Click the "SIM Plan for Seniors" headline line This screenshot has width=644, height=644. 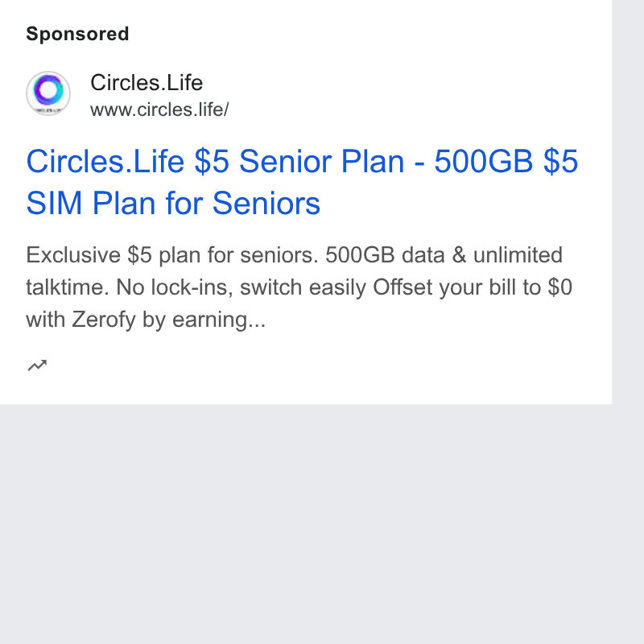[173, 203]
